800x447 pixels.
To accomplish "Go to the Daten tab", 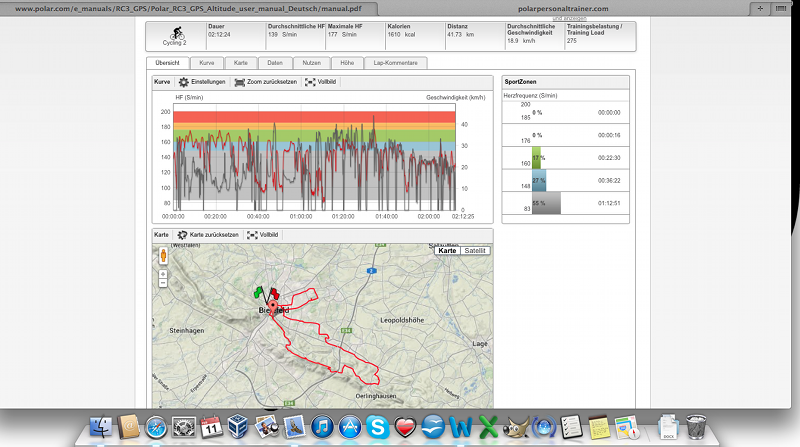I will pyautogui.click(x=274, y=63).
